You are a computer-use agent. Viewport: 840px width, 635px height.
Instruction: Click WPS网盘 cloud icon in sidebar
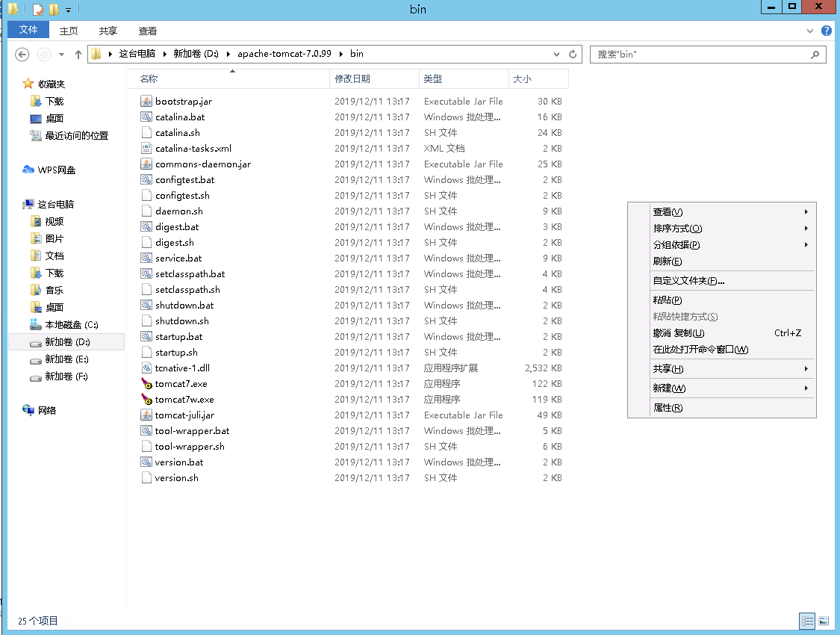[28, 170]
